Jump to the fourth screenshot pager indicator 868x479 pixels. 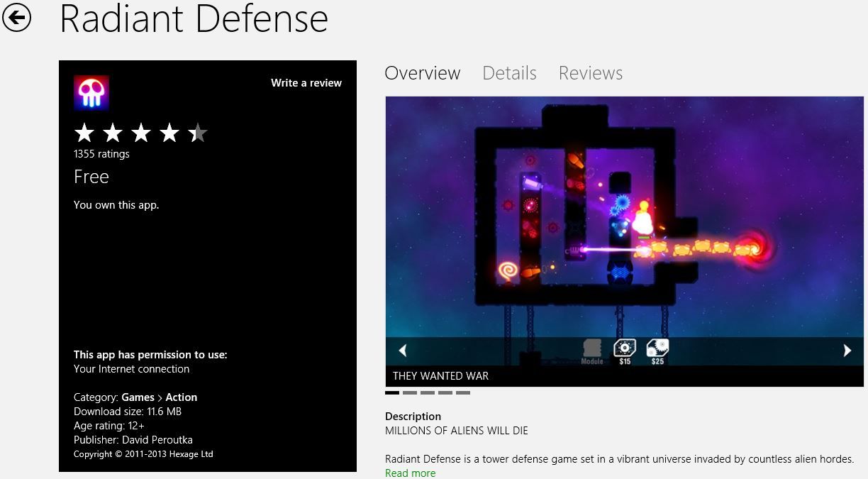click(x=445, y=392)
